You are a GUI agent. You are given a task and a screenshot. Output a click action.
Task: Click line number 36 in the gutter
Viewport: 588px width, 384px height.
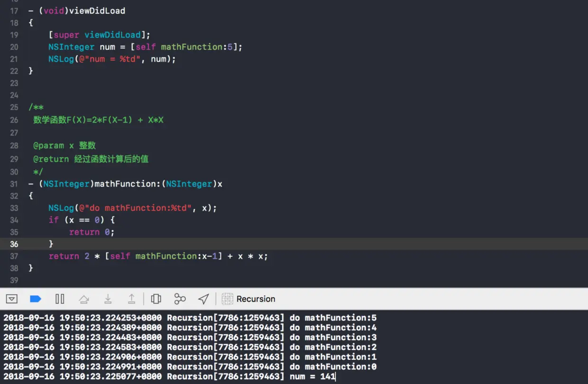[14, 244]
